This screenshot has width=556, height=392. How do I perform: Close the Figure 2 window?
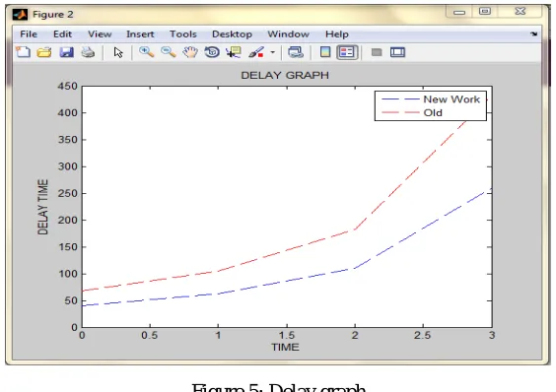pyautogui.click(x=520, y=12)
